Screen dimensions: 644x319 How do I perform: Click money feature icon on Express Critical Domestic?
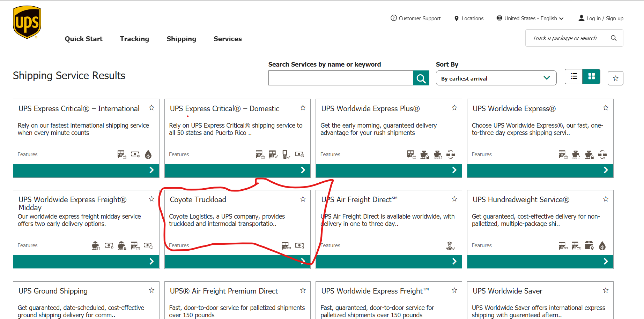[x=299, y=154]
